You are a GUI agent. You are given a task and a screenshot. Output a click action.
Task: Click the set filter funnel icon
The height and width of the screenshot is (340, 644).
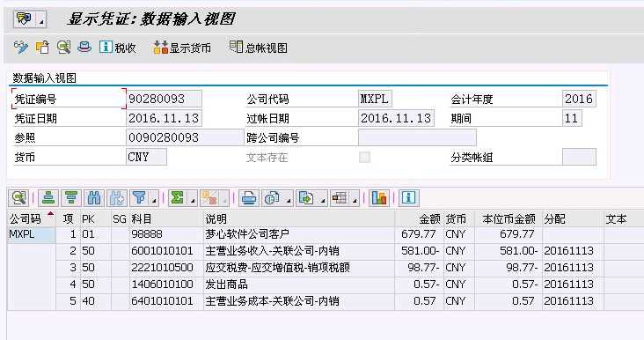coord(140,198)
